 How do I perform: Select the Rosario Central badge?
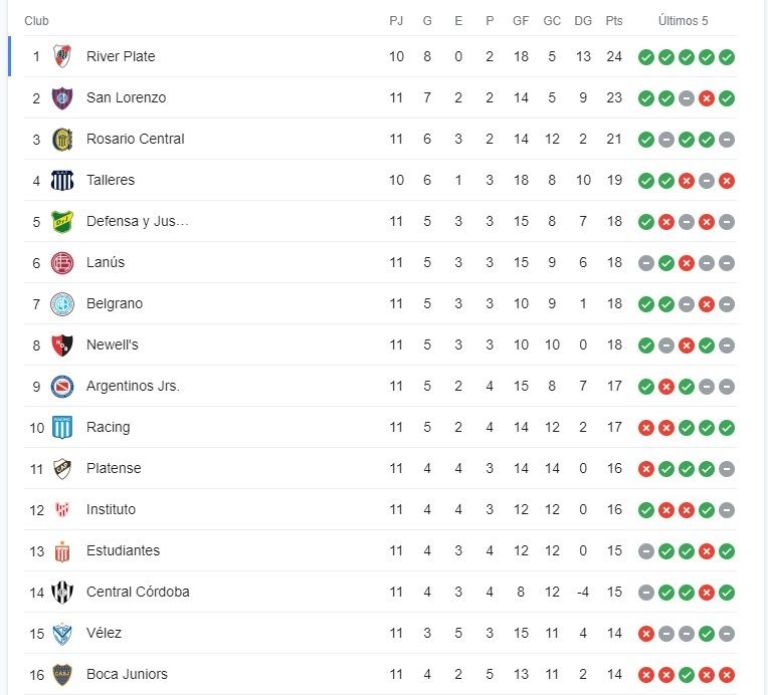[x=62, y=139]
